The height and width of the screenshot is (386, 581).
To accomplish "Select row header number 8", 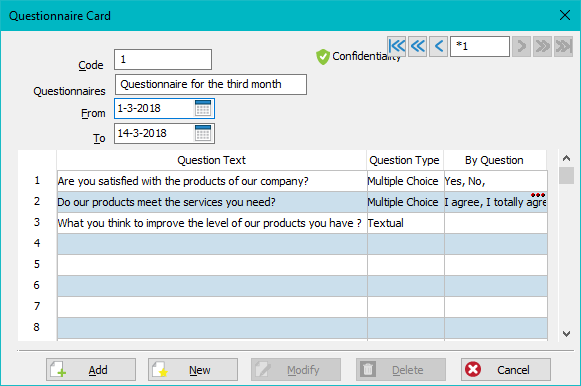I will (x=37, y=327).
